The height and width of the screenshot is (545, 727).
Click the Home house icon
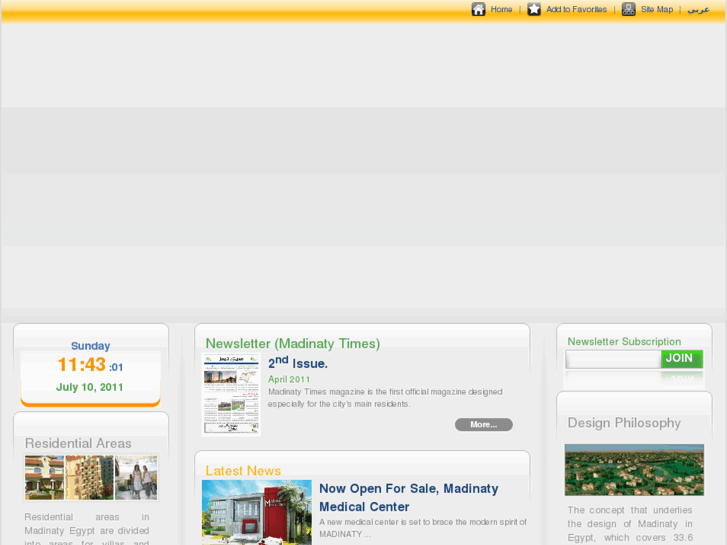(x=478, y=9)
